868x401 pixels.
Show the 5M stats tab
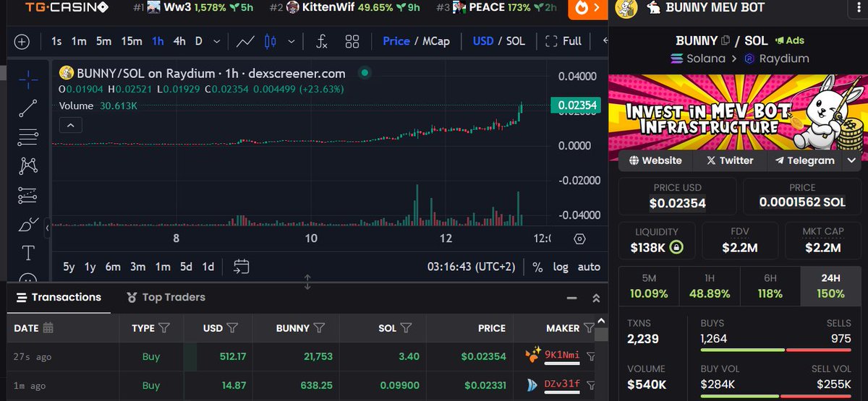pyautogui.click(x=649, y=286)
